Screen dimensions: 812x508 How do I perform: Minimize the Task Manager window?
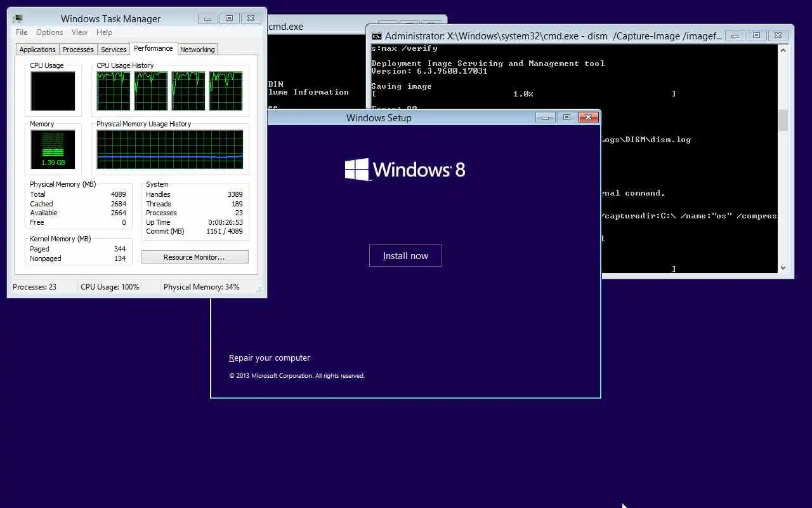tap(207, 18)
